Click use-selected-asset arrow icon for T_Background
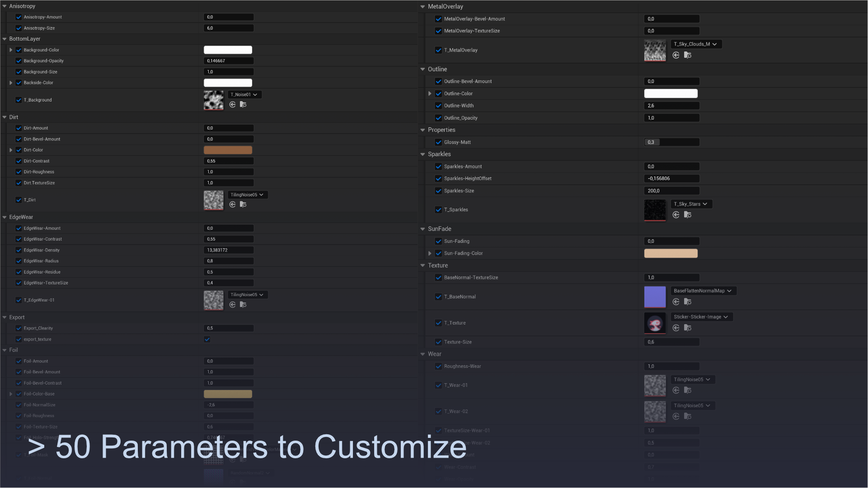Viewport: 868px width, 488px height. click(x=232, y=105)
